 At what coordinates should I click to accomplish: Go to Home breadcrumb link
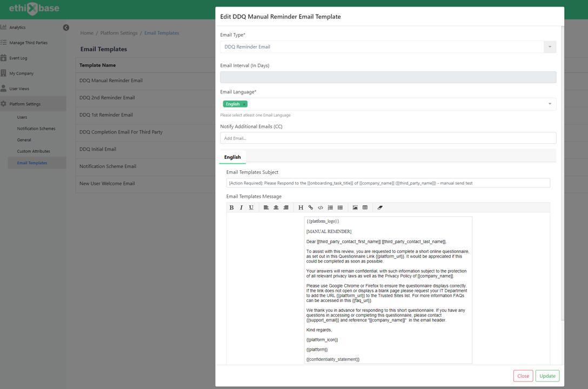pos(86,33)
